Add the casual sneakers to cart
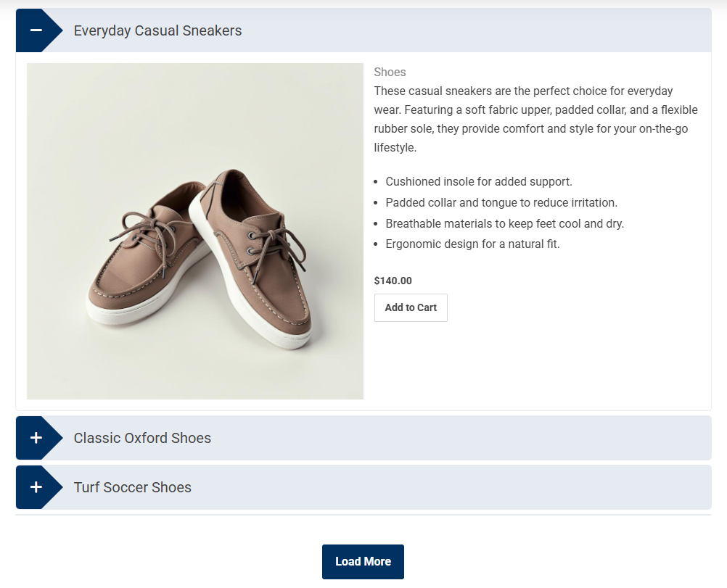The height and width of the screenshot is (588, 727). (x=411, y=307)
